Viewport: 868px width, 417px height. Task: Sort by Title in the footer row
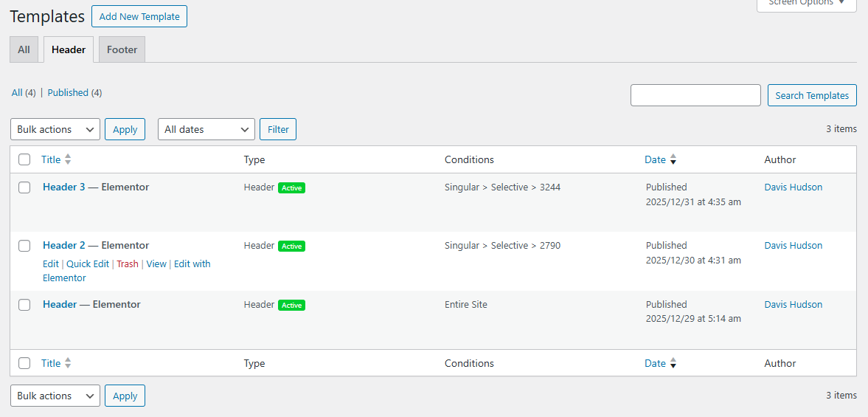click(x=51, y=363)
